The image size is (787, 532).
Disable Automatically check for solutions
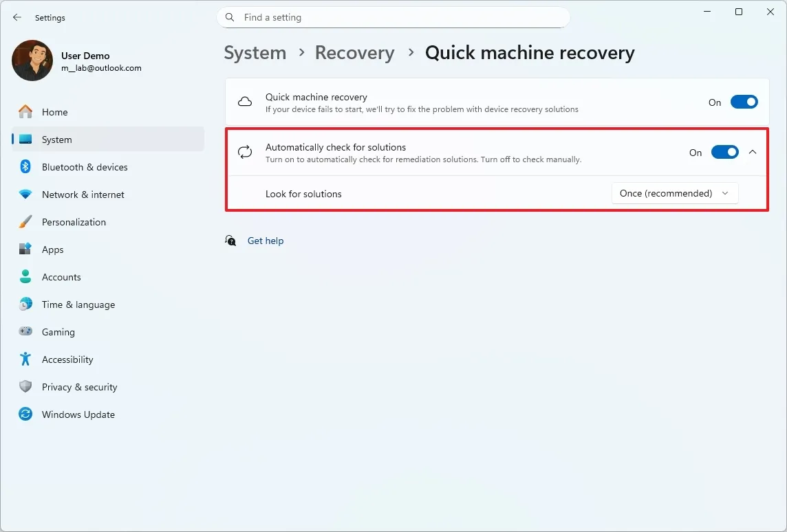(x=724, y=153)
